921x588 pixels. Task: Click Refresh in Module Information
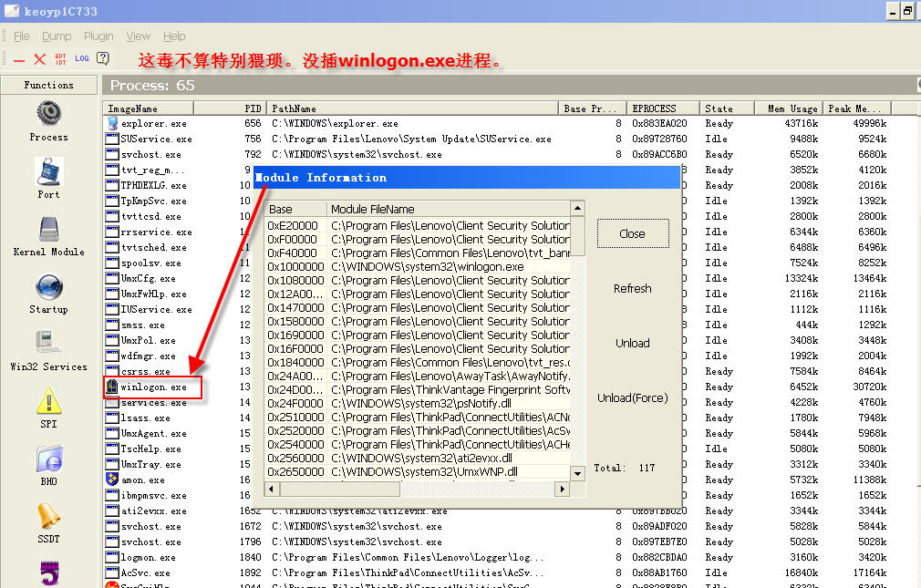point(633,288)
